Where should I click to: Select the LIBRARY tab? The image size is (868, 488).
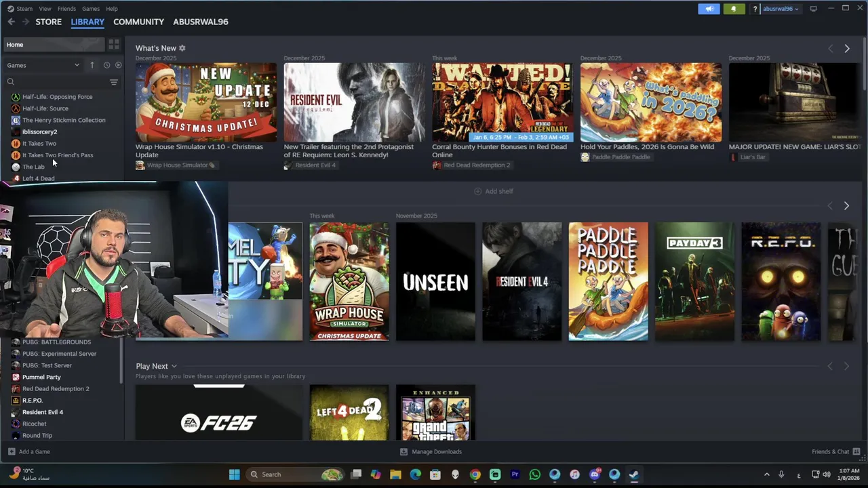[87, 22]
